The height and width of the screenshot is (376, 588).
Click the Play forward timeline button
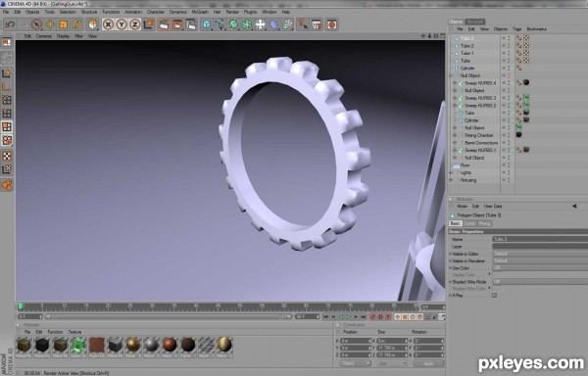click(x=348, y=317)
